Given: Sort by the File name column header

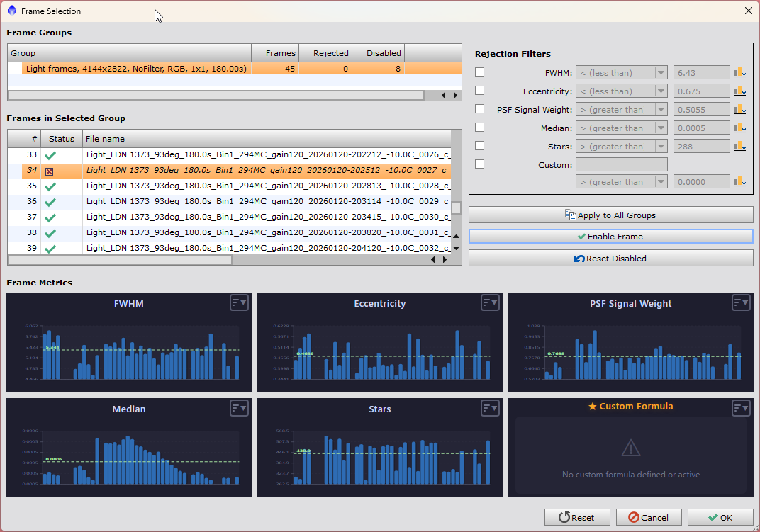Looking at the screenshot, I should click(x=266, y=139).
